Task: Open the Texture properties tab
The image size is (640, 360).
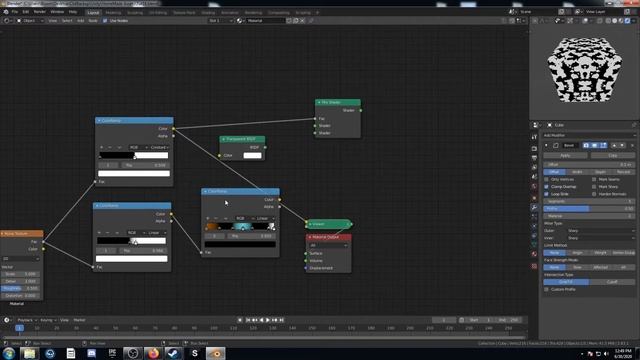Action: pyautogui.click(x=534, y=266)
